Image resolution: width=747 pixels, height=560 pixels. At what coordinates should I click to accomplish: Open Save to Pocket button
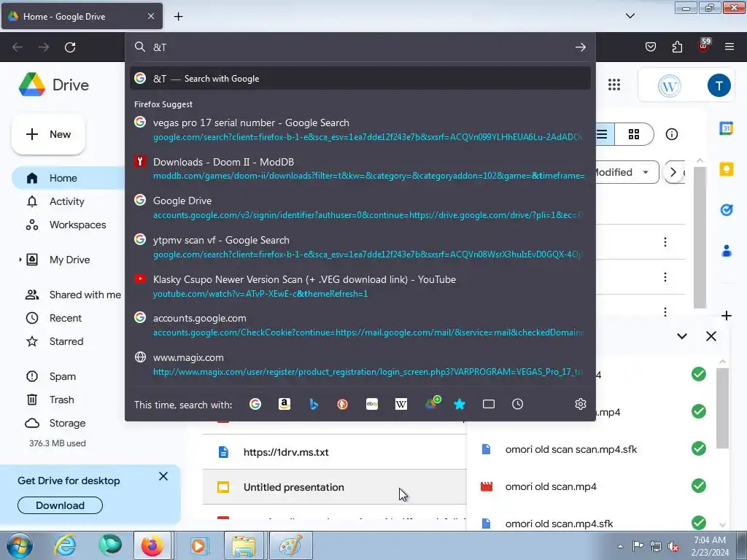tap(651, 47)
